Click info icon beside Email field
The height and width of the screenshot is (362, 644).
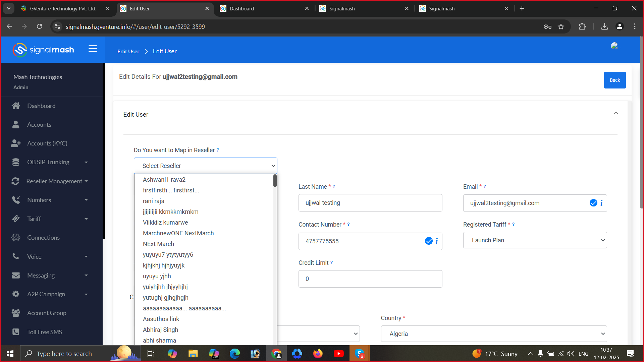click(x=601, y=203)
